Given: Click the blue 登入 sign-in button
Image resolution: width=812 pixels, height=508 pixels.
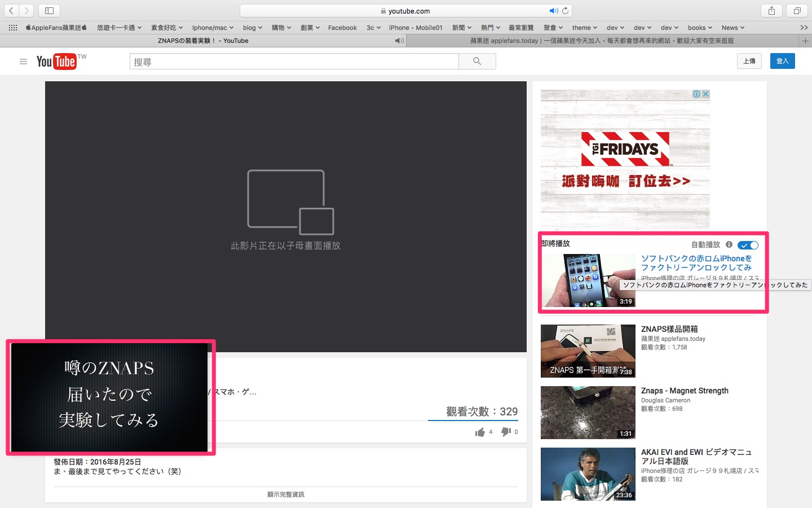Looking at the screenshot, I should click(783, 61).
